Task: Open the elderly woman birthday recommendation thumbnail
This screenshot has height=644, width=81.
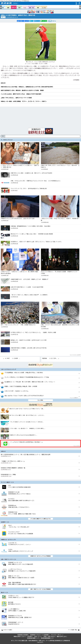Action: pyautogui.click(x=20, y=153)
